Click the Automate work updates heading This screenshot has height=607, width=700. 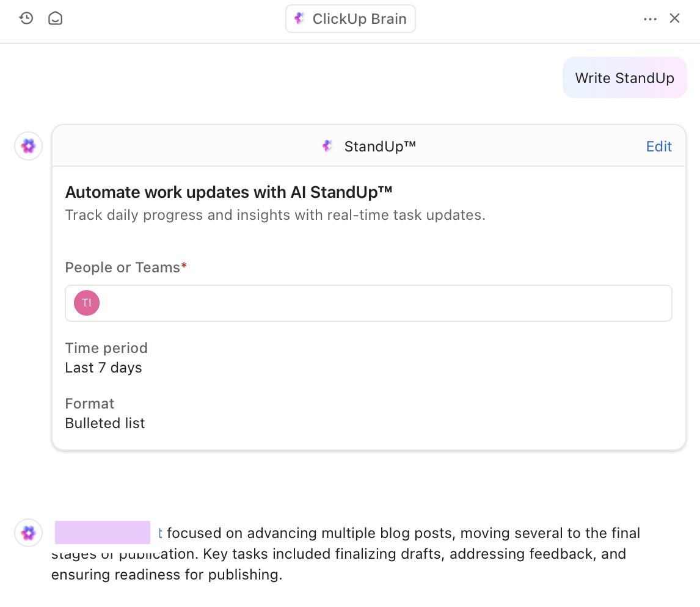click(x=228, y=192)
